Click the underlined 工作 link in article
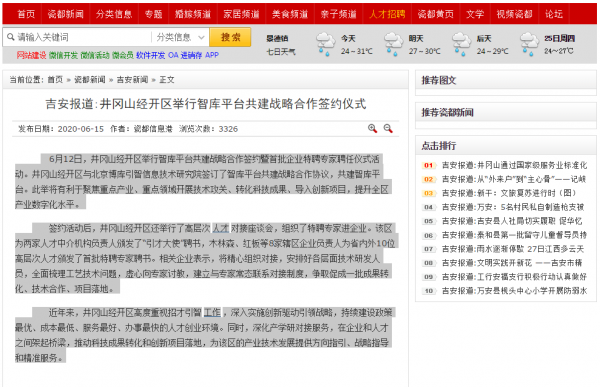600x387 pixels. (x=212, y=313)
